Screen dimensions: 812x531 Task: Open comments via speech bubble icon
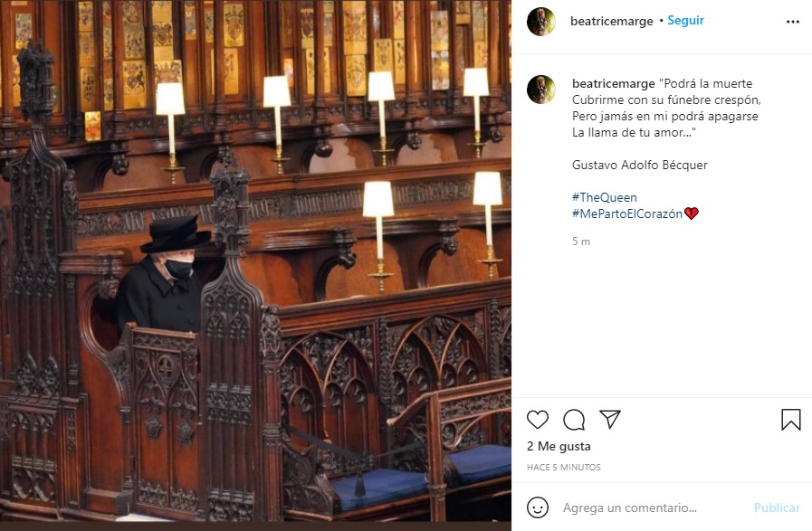click(x=574, y=420)
